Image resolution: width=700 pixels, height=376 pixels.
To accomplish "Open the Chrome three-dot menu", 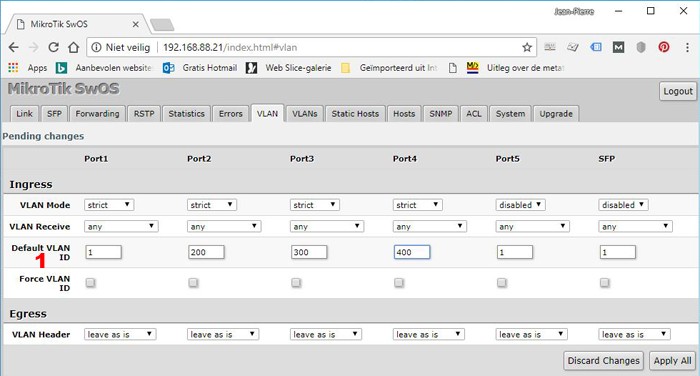I will 688,47.
